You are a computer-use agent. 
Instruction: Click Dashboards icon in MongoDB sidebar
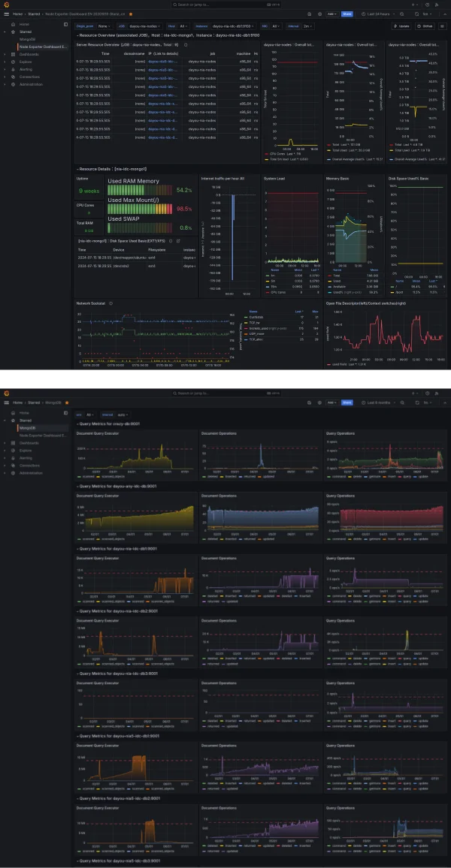pyautogui.click(x=14, y=443)
